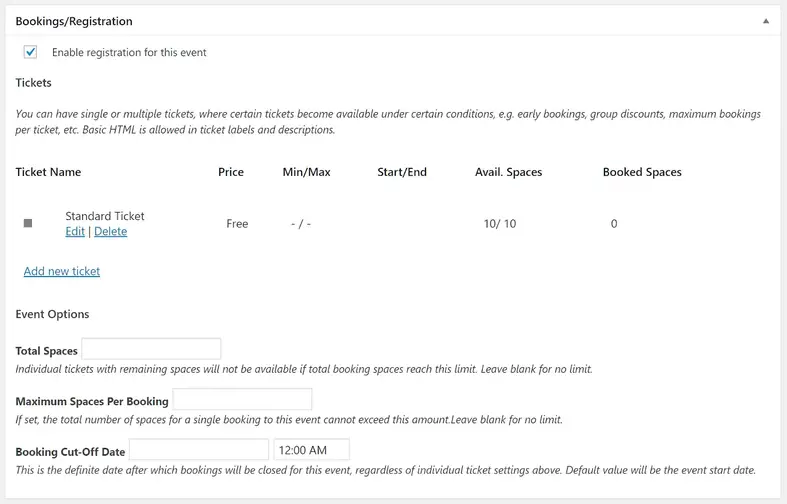Edit the Standard Ticket
Image resolution: width=787 pixels, height=504 pixels.
[75, 231]
